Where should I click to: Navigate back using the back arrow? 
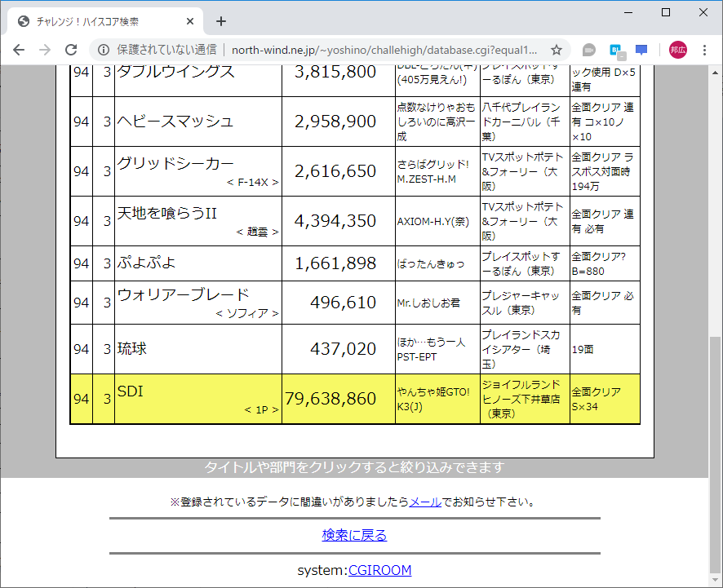click(x=18, y=49)
